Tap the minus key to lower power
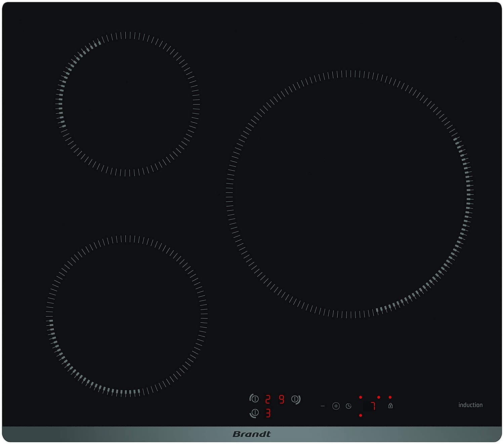This screenshot has height=444, width=504. pos(323,406)
